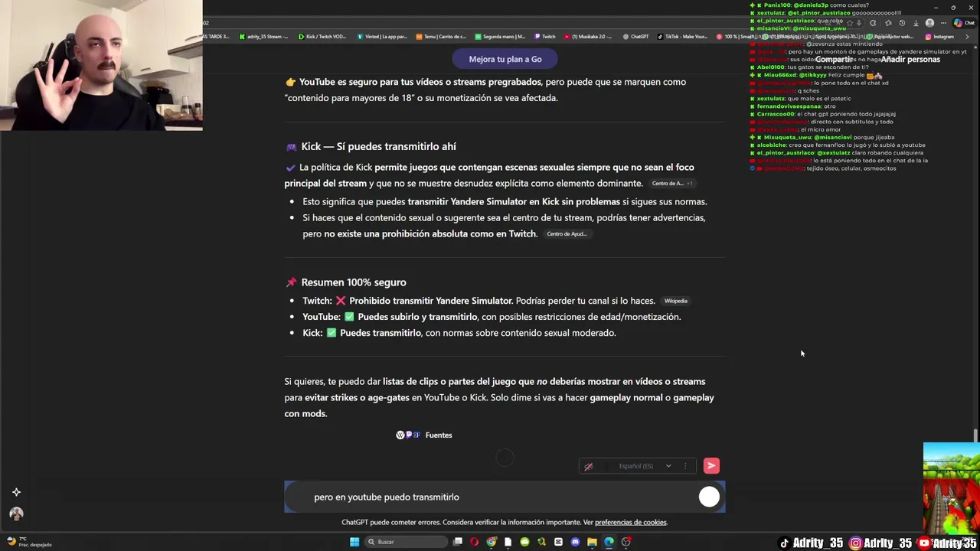
Task: Open the Opera browser taskbar icon
Action: pyautogui.click(x=475, y=542)
